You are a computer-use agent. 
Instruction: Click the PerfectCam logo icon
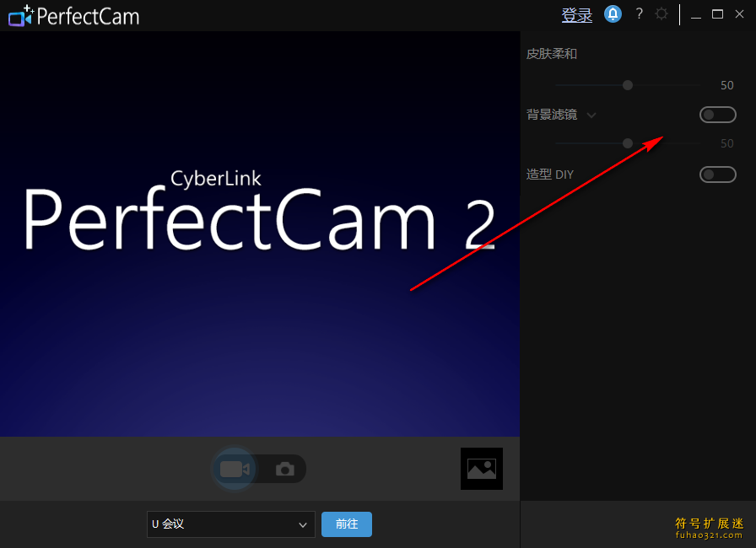21,15
